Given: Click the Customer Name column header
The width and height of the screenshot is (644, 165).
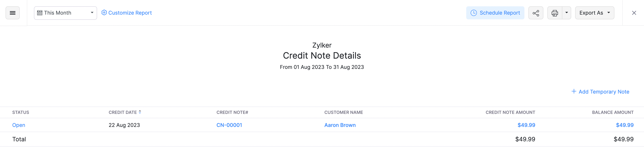Looking at the screenshot, I should [344, 112].
